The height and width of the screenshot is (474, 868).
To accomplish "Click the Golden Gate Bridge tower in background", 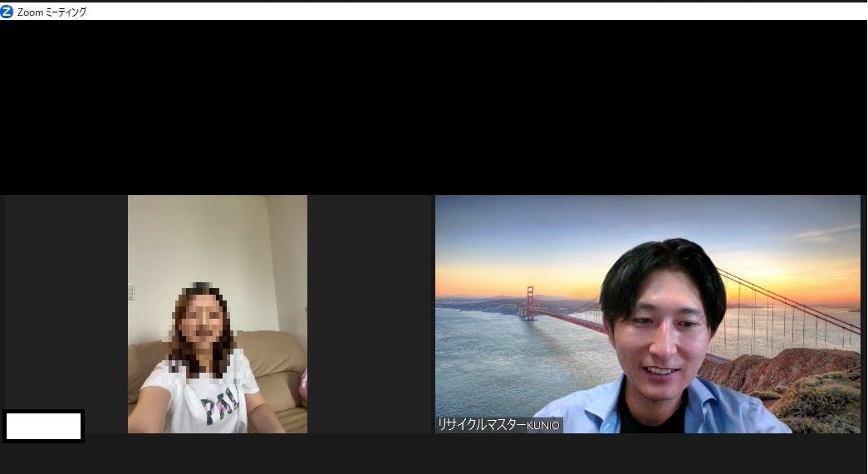I will pyautogui.click(x=529, y=301).
